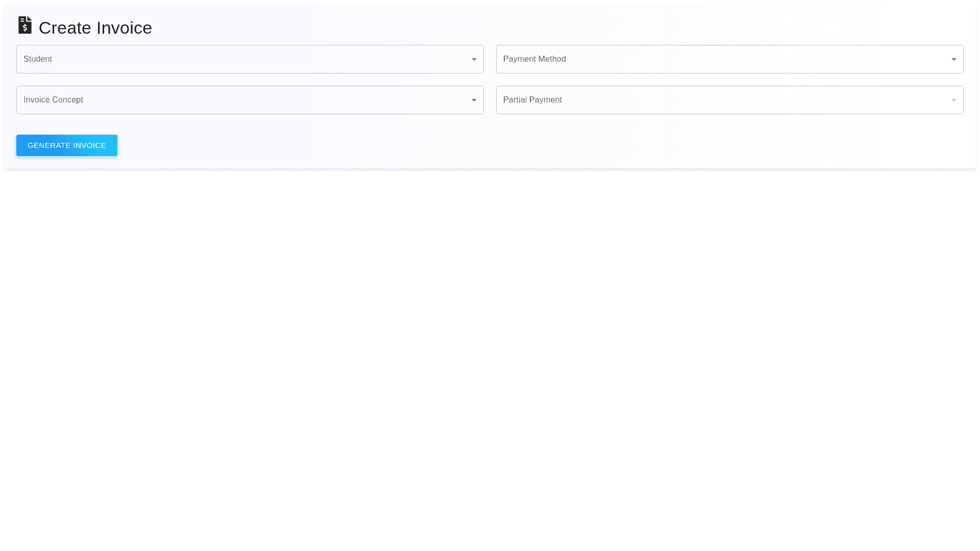Screen dimensions: 980x551
Task: Click the Partial Payment placeholder label
Action: [x=532, y=100]
